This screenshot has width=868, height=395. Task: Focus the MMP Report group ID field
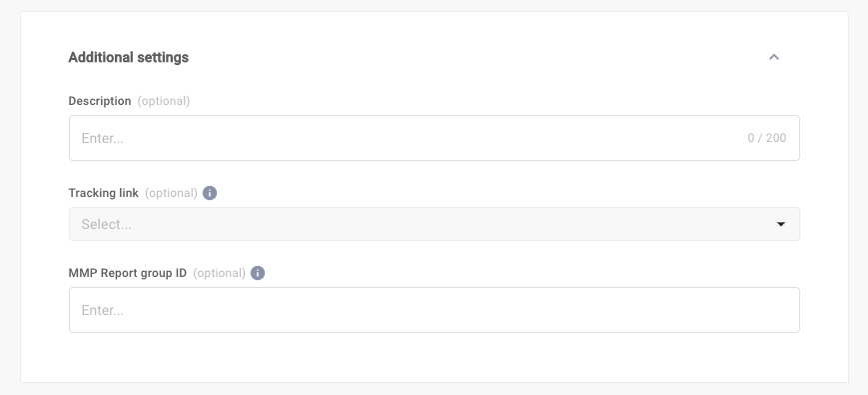[434, 310]
